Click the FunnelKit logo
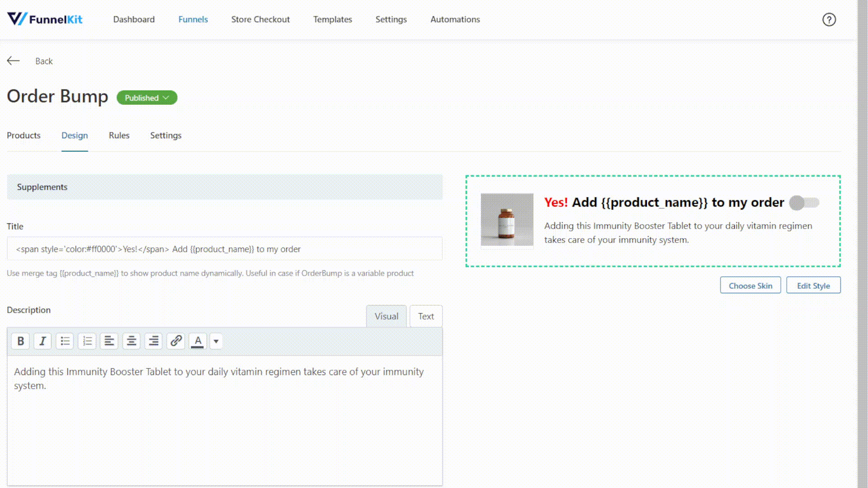The image size is (868, 488). tap(45, 19)
